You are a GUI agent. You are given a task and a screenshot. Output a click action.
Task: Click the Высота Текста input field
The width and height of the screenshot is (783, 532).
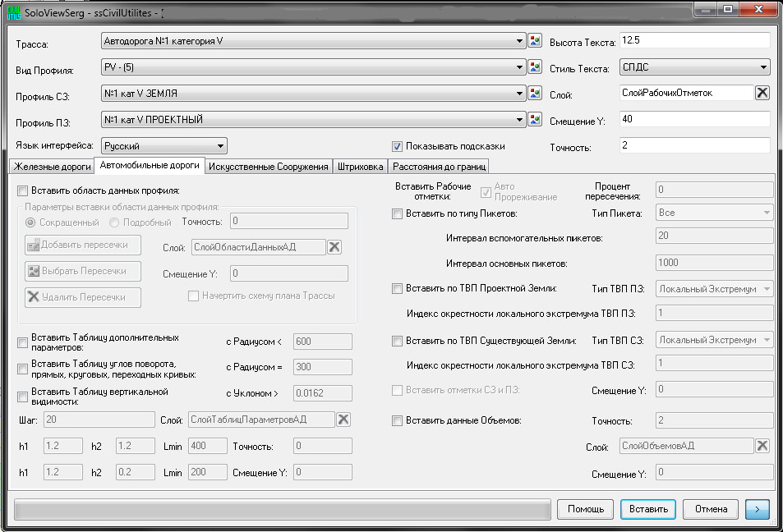click(694, 41)
